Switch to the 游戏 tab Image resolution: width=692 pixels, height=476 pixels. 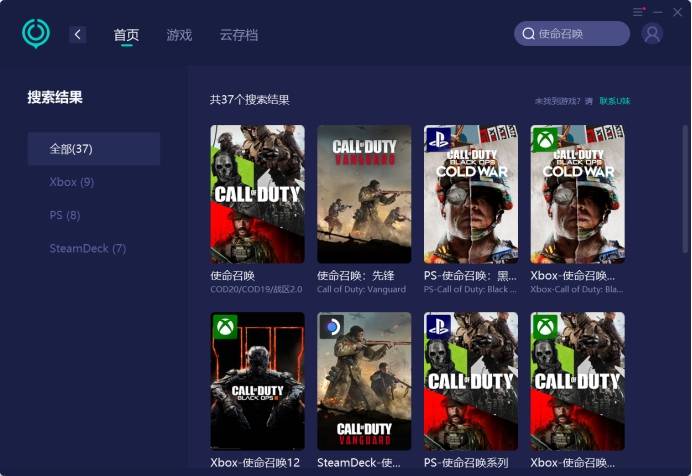click(x=179, y=35)
